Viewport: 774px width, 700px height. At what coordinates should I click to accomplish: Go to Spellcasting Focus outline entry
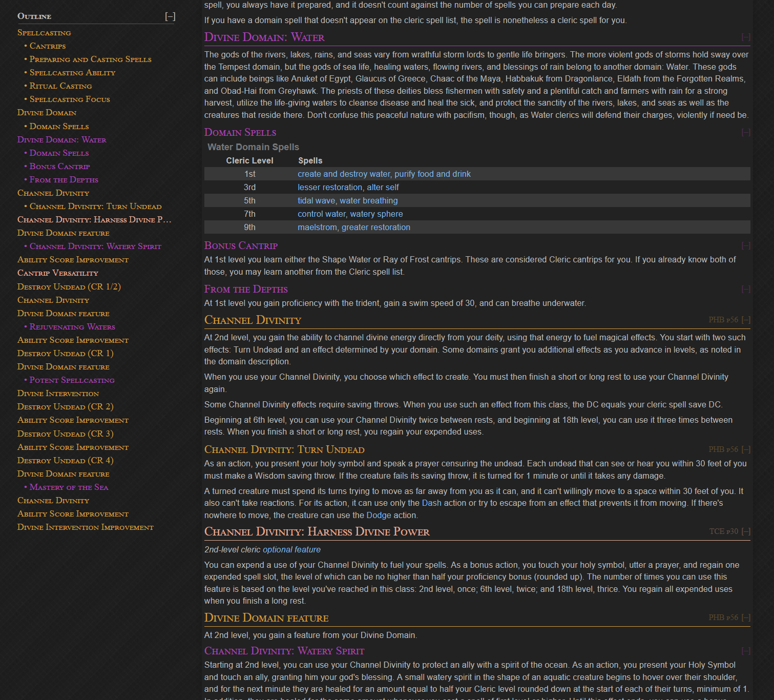pyautogui.click(x=70, y=99)
